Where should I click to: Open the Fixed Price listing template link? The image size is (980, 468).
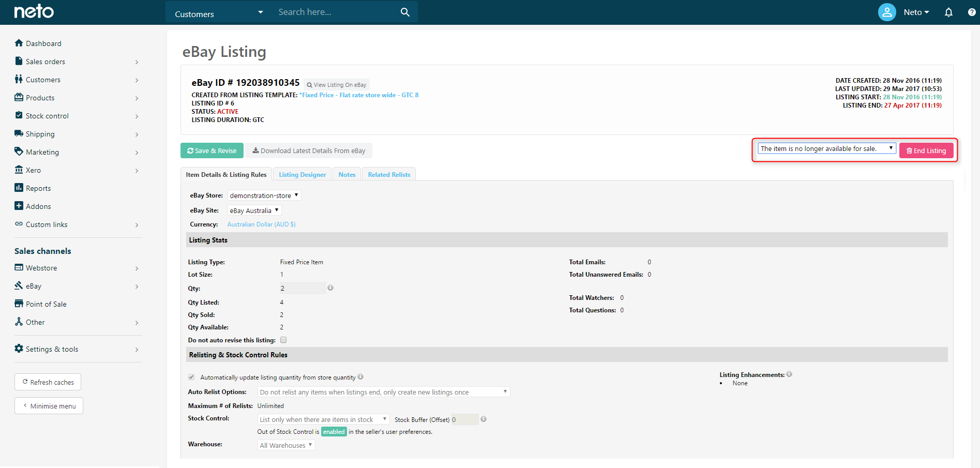click(359, 95)
